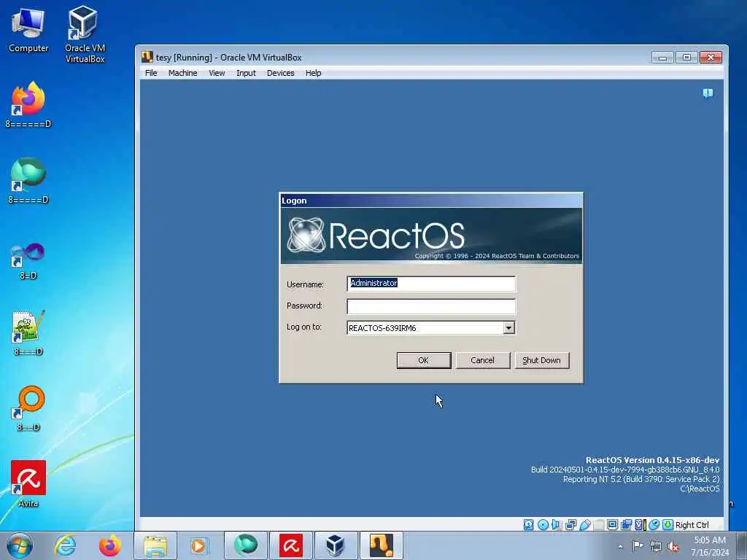
Task: Click the virtualization CPU status icon
Action: (639, 525)
